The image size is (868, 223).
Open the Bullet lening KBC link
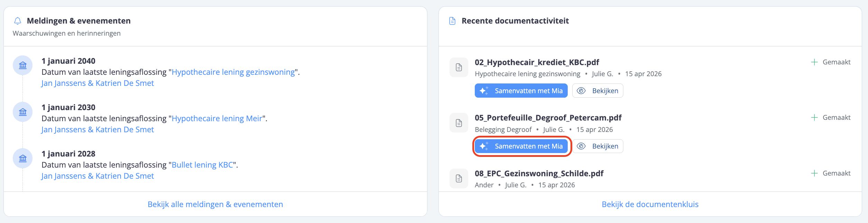202,165
